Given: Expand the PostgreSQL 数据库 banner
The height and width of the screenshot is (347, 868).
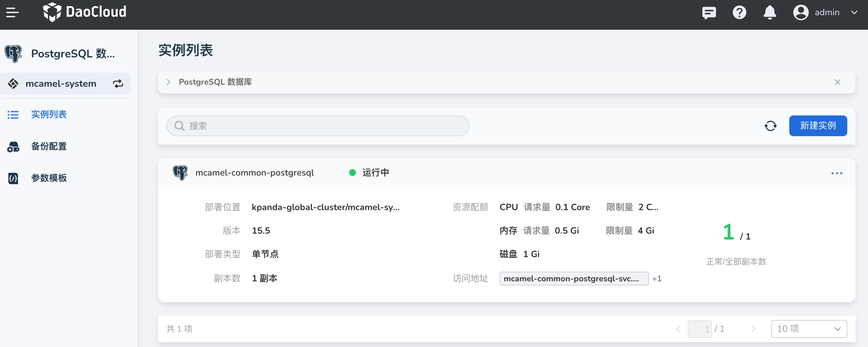Looking at the screenshot, I should coord(168,82).
